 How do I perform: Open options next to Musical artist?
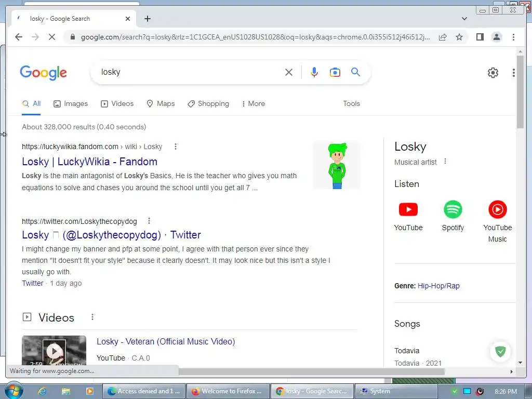[445, 162]
